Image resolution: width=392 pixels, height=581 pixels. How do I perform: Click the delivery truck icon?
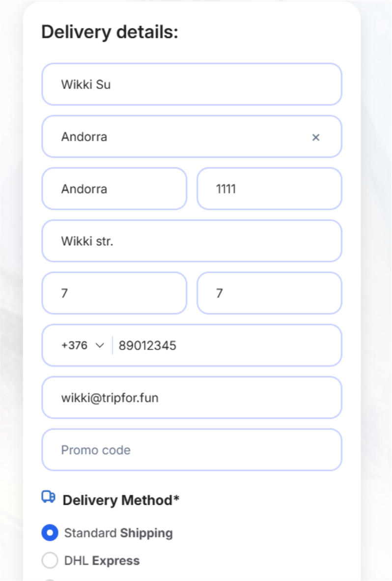[x=48, y=497]
